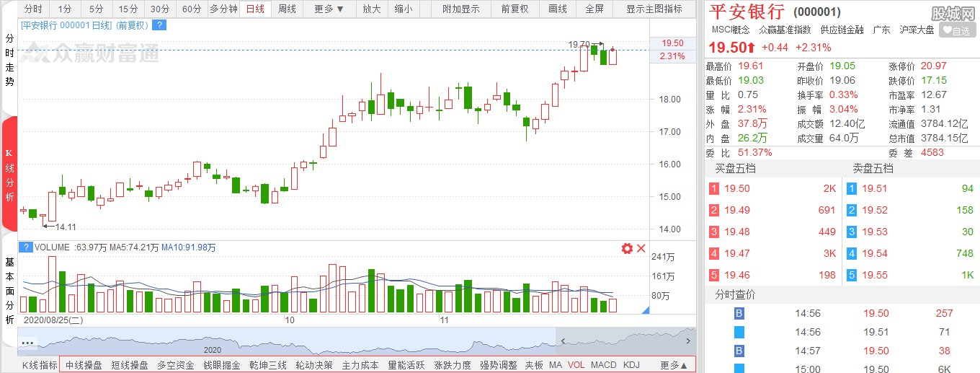980x373 pixels.
Task: Select 量能活跃 indicator
Action: 406,365
